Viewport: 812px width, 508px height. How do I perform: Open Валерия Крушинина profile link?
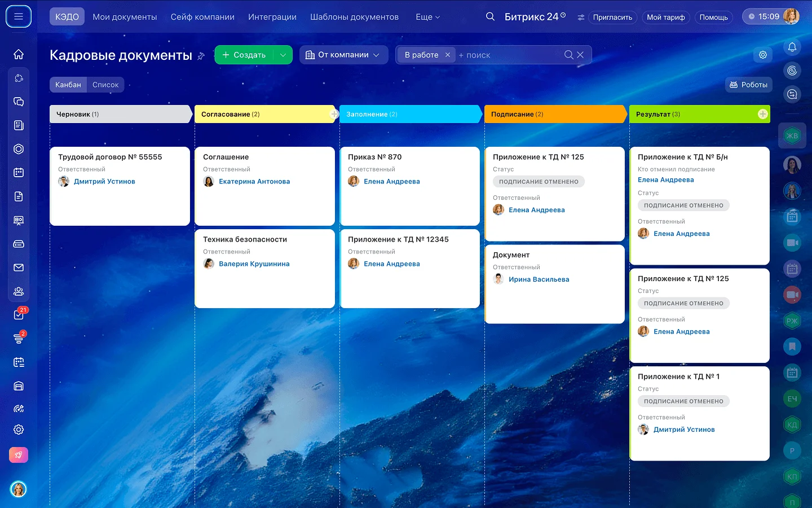[x=254, y=264]
